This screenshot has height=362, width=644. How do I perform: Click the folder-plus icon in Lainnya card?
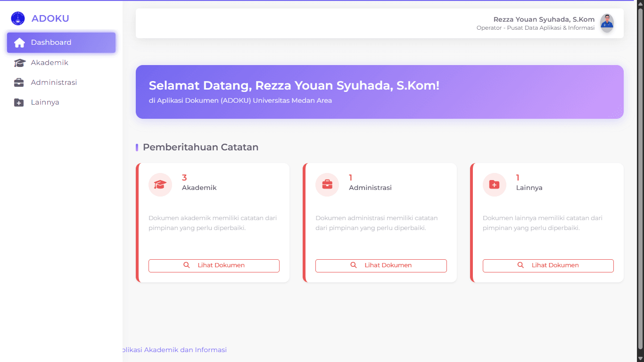click(495, 185)
